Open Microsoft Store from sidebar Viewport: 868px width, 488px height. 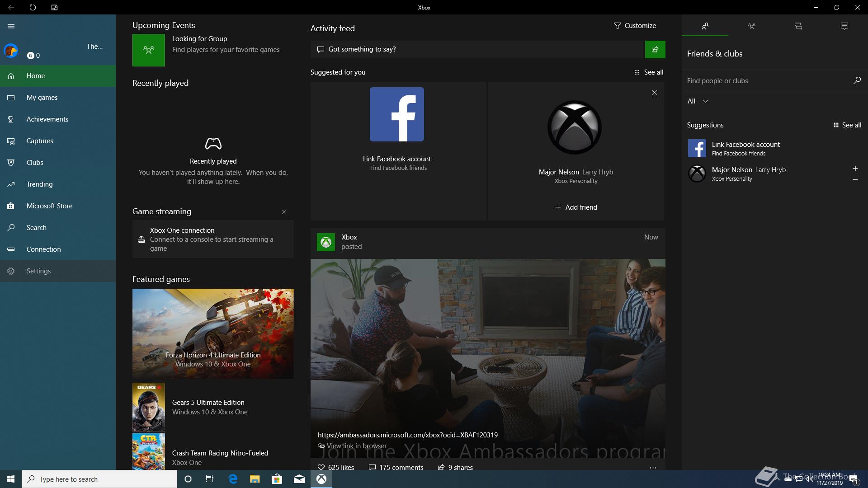coord(58,206)
